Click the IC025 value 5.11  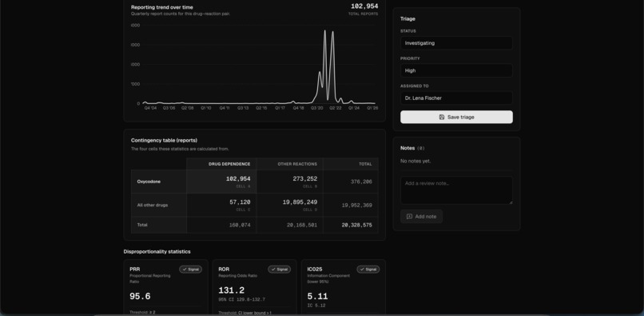[x=317, y=296]
